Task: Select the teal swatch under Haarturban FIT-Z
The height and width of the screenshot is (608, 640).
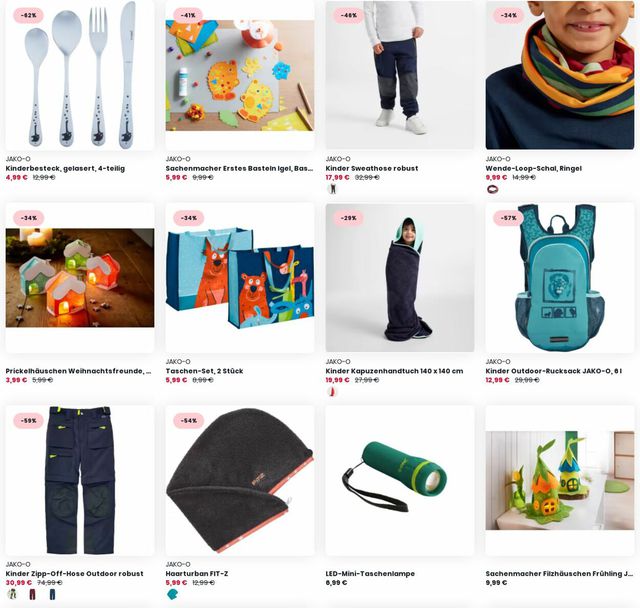Action: coord(173,595)
